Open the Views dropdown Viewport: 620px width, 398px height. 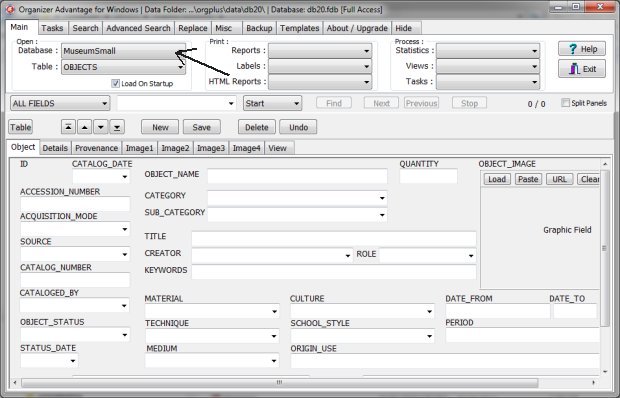tap(488, 66)
